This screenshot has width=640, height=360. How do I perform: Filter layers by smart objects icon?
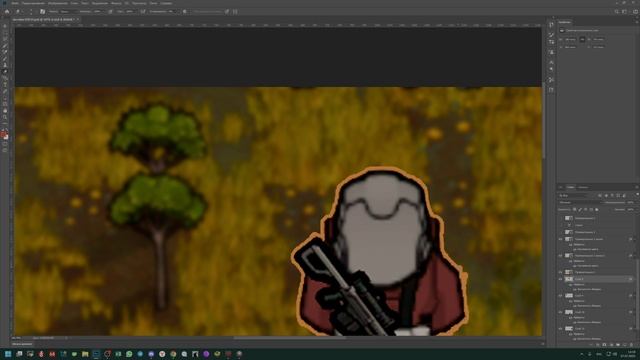(624, 196)
